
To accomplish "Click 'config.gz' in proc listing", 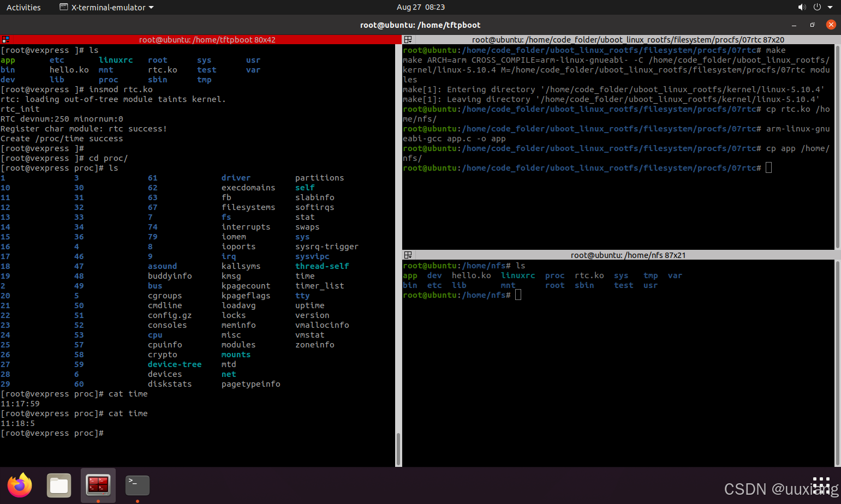I will tap(170, 315).
